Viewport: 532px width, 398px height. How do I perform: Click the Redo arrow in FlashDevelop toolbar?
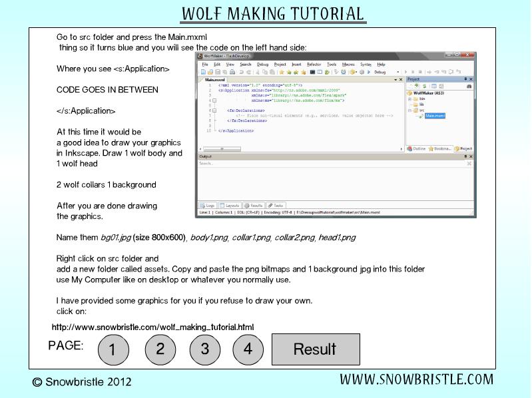click(249, 72)
